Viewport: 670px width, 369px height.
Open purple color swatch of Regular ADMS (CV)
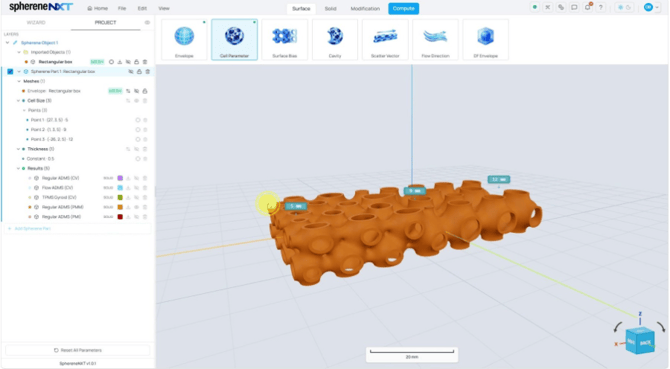120,178
